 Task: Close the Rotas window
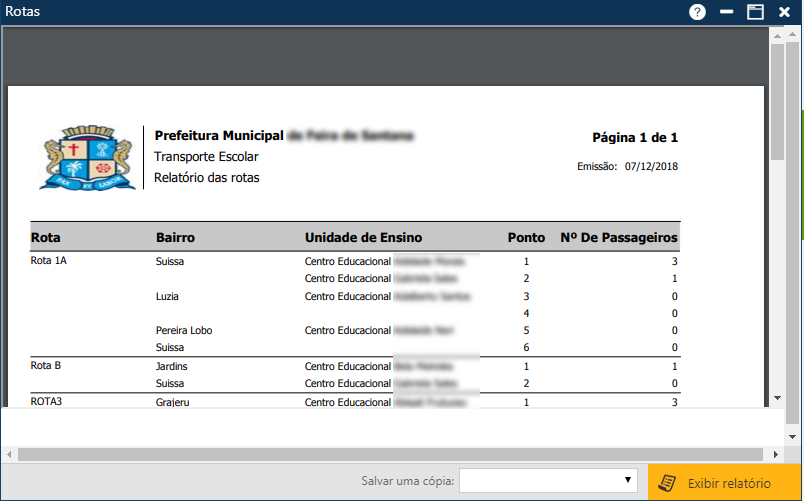[x=784, y=12]
